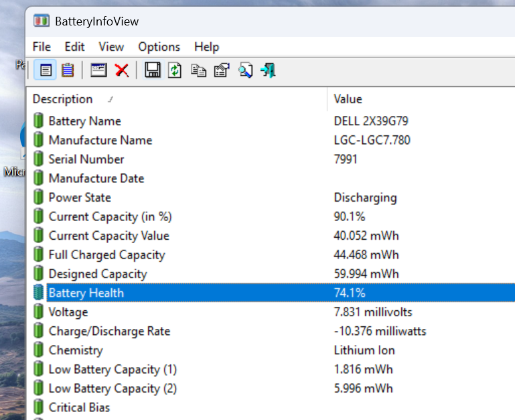The image size is (515, 420).
Task: Click the Discharging value
Action: tap(365, 198)
